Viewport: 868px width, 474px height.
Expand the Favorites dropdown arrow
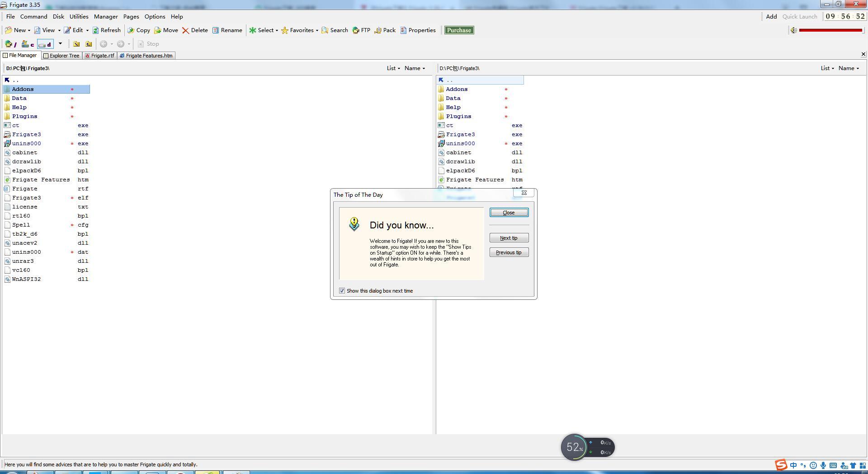[x=317, y=31]
